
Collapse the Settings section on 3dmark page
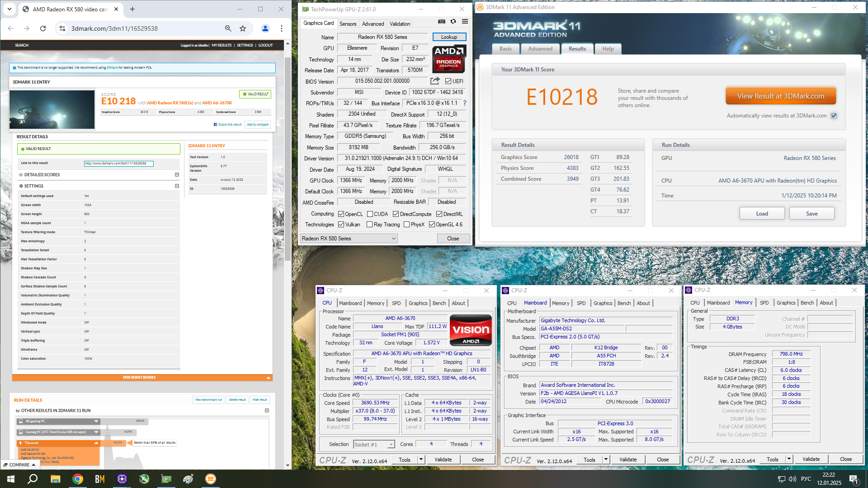[x=177, y=186]
